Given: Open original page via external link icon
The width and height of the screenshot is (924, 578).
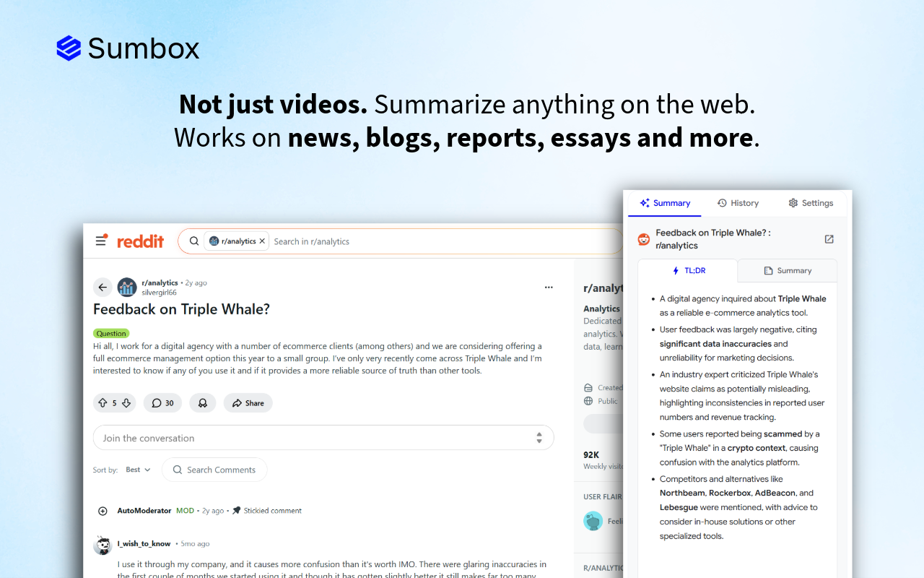Looking at the screenshot, I should [829, 239].
